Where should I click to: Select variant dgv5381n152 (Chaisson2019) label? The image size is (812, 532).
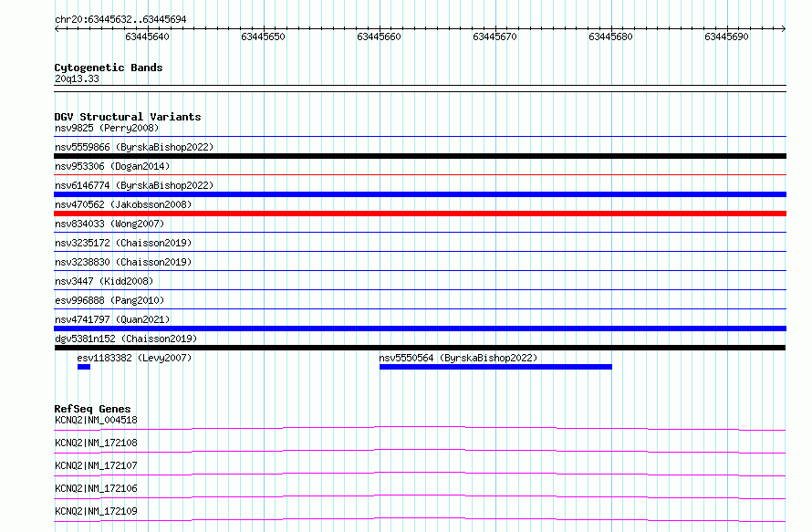pyautogui.click(x=126, y=339)
